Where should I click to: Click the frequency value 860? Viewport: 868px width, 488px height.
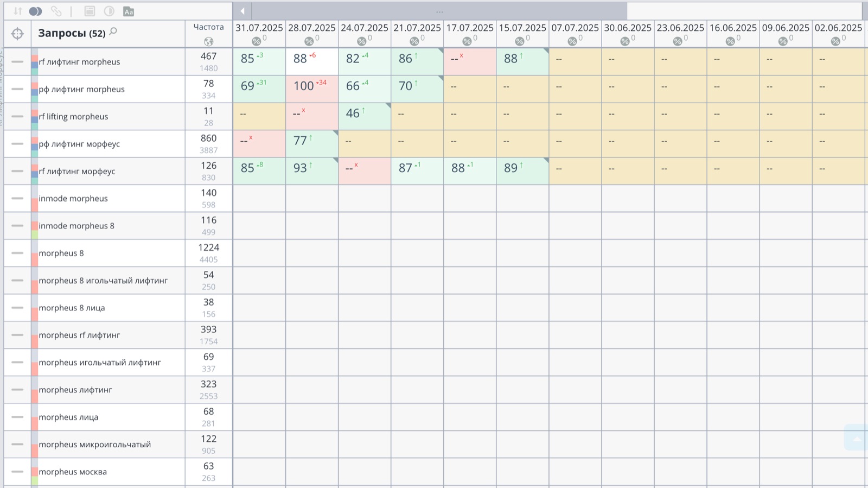(x=208, y=138)
